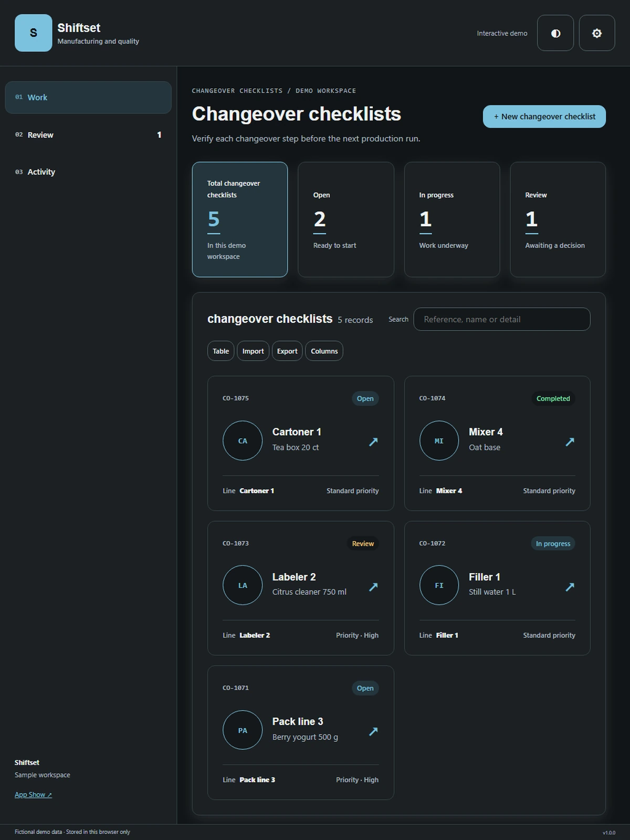This screenshot has height=840, width=630.
Task: Click the Completed status badge on CO-1074
Action: pos(553,398)
